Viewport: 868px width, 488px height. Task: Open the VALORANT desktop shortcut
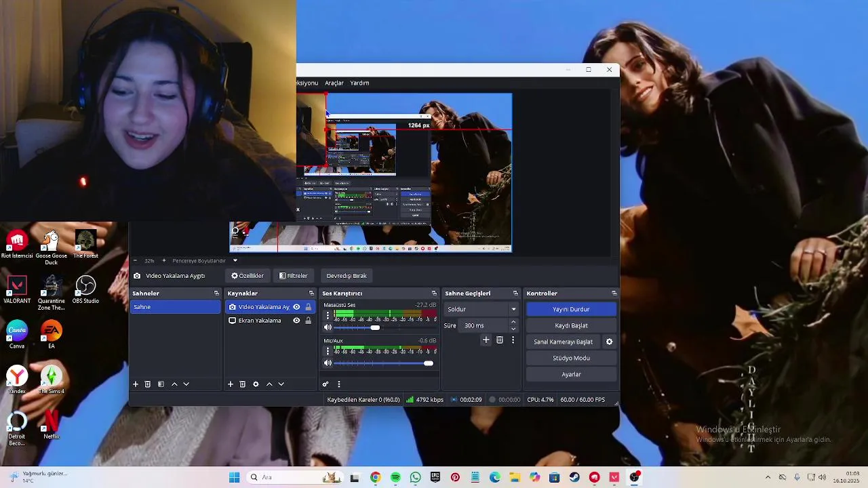click(17, 289)
